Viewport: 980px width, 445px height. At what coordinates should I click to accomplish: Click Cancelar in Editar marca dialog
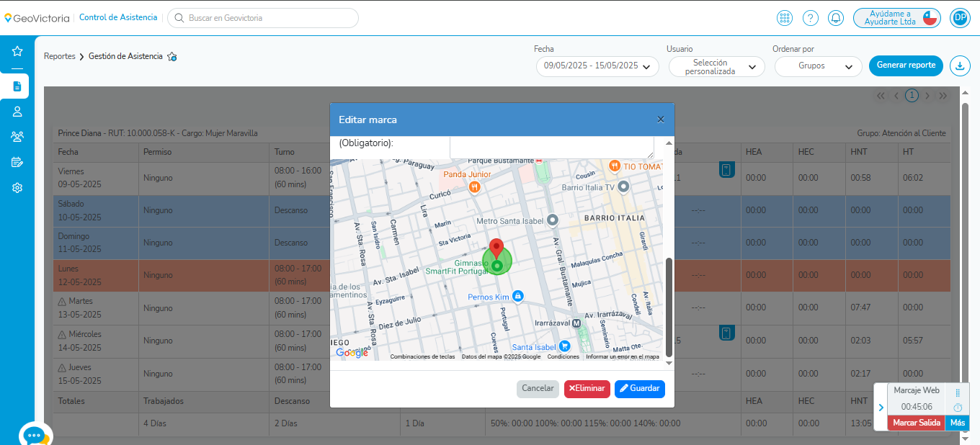tap(538, 389)
